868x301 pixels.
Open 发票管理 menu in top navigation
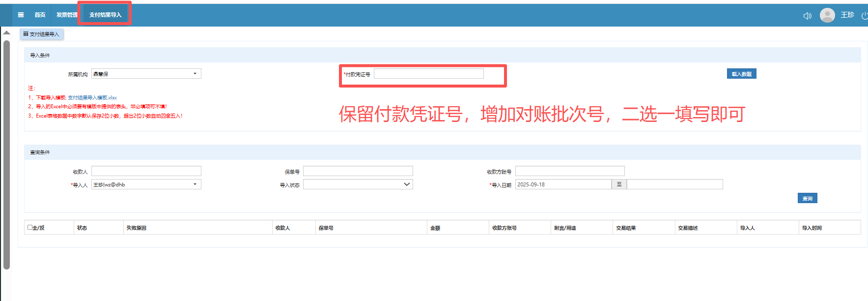pyautogui.click(x=66, y=15)
